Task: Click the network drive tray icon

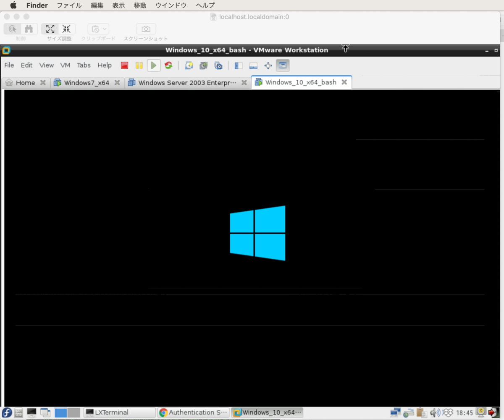Action: (409, 412)
